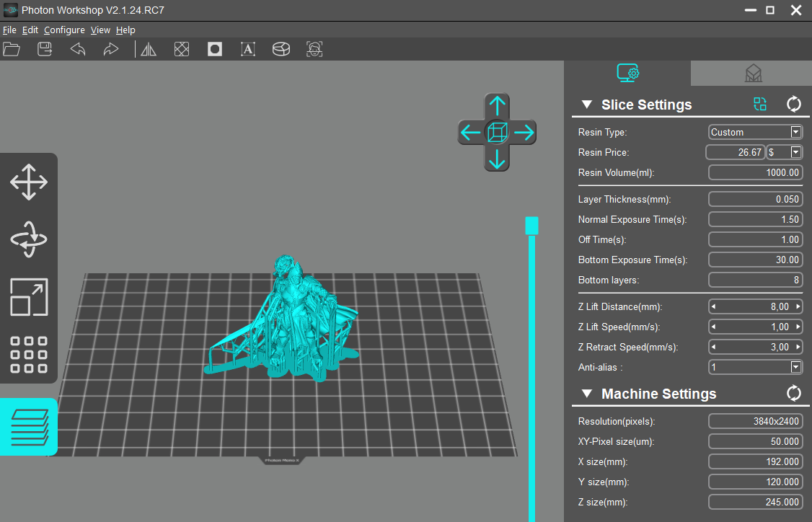
Task: Switch to the printer settings tab
Action: pos(627,73)
